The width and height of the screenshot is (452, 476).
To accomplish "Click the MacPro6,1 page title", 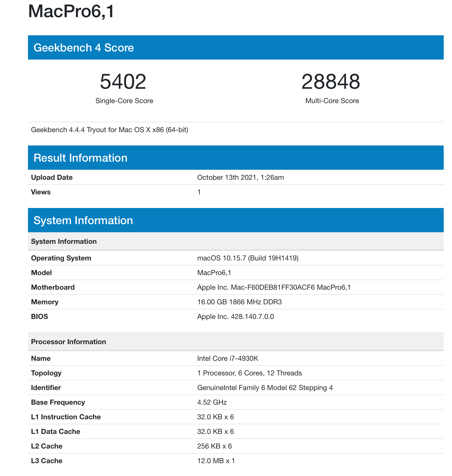I will (71, 11).
